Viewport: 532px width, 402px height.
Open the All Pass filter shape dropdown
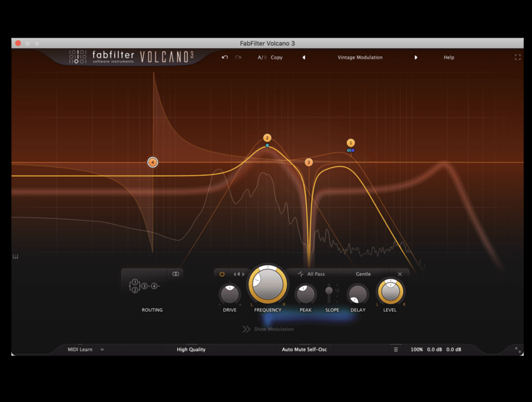click(x=311, y=274)
